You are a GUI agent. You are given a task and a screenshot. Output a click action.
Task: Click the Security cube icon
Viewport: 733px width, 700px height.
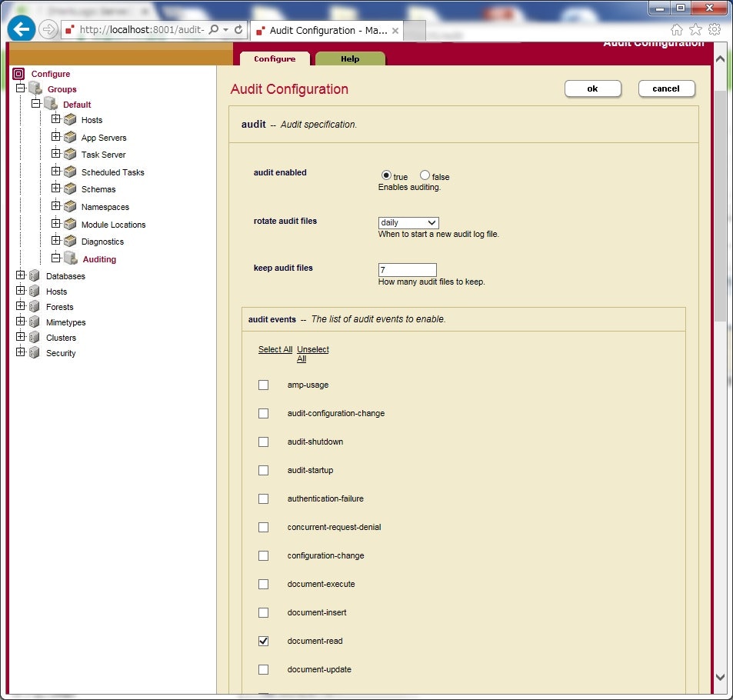pyautogui.click(x=34, y=352)
